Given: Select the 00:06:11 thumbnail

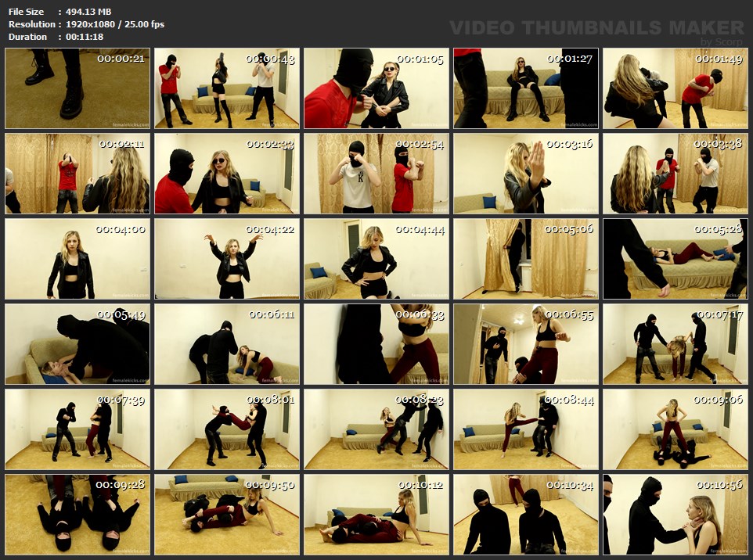Looking at the screenshot, I should (227, 344).
